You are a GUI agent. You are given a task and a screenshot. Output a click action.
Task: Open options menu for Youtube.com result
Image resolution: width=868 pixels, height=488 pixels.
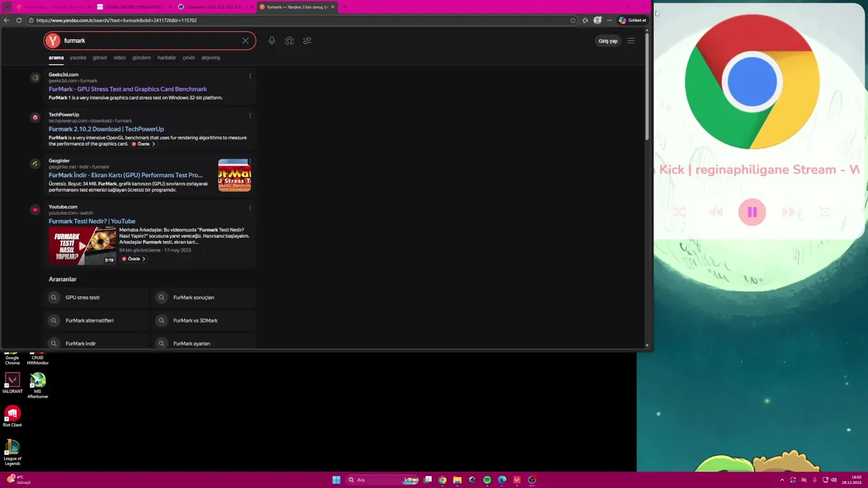pyautogui.click(x=250, y=207)
